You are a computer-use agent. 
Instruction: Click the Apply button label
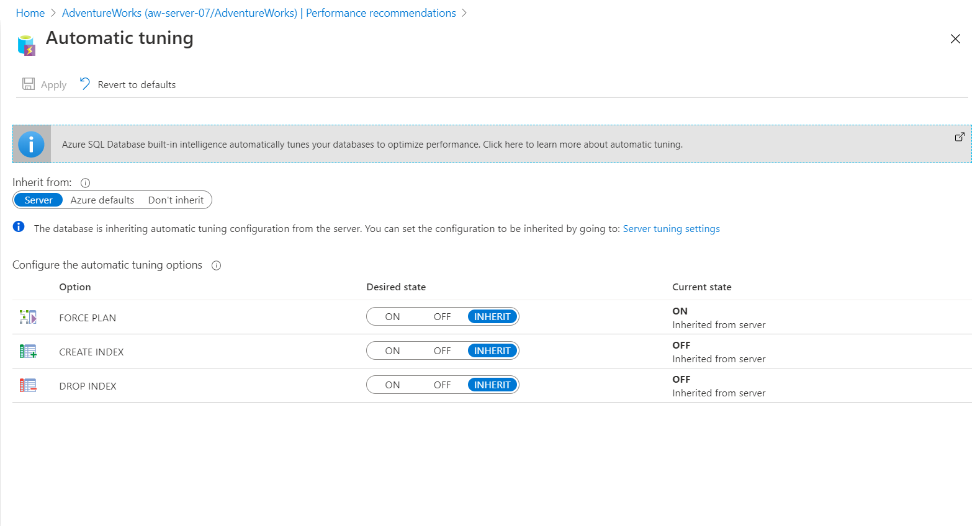(53, 85)
